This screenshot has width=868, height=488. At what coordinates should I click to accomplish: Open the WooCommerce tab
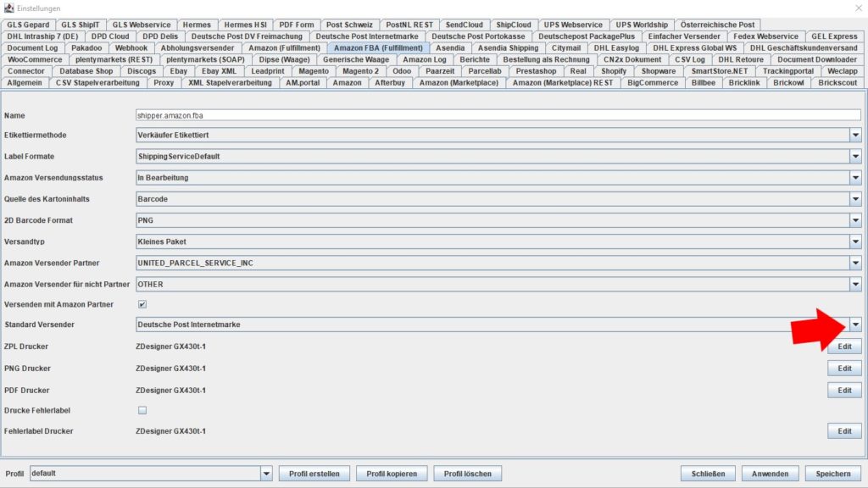click(x=35, y=60)
